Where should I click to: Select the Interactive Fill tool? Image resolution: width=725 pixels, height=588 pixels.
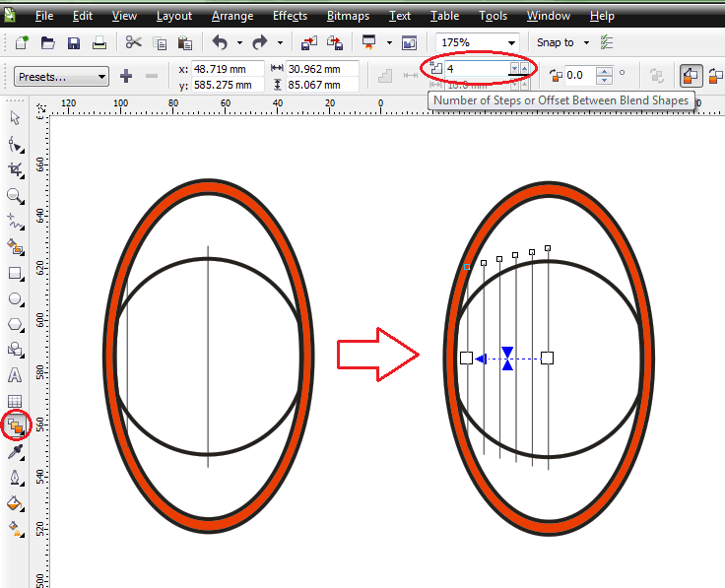pos(16,529)
